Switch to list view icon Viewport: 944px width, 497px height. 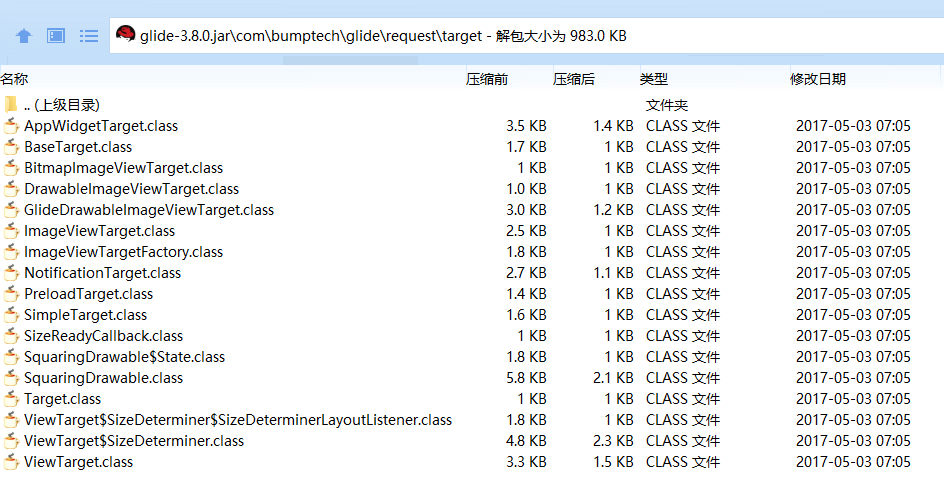88,36
